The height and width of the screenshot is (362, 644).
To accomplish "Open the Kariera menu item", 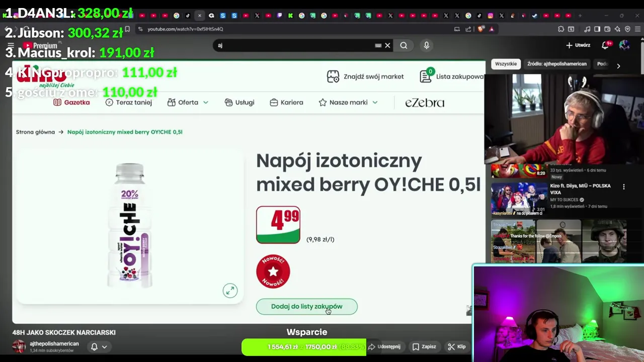I will (x=286, y=102).
